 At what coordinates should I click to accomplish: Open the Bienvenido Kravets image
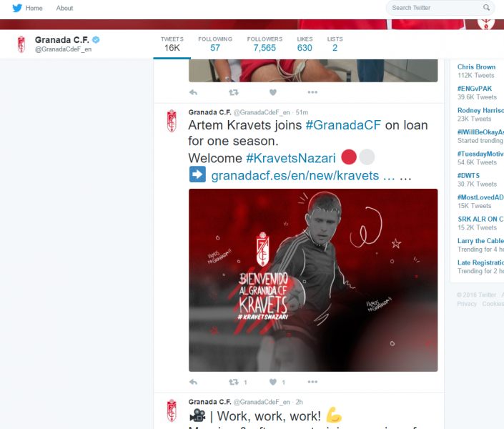(313, 280)
